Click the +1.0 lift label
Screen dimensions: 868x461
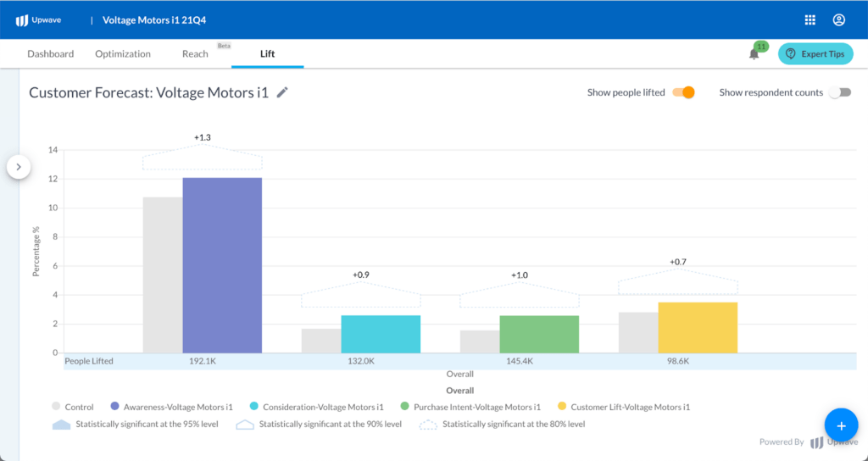click(520, 275)
